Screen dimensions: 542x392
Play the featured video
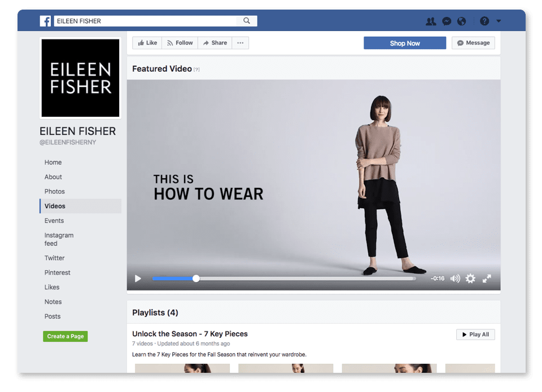(x=138, y=279)
